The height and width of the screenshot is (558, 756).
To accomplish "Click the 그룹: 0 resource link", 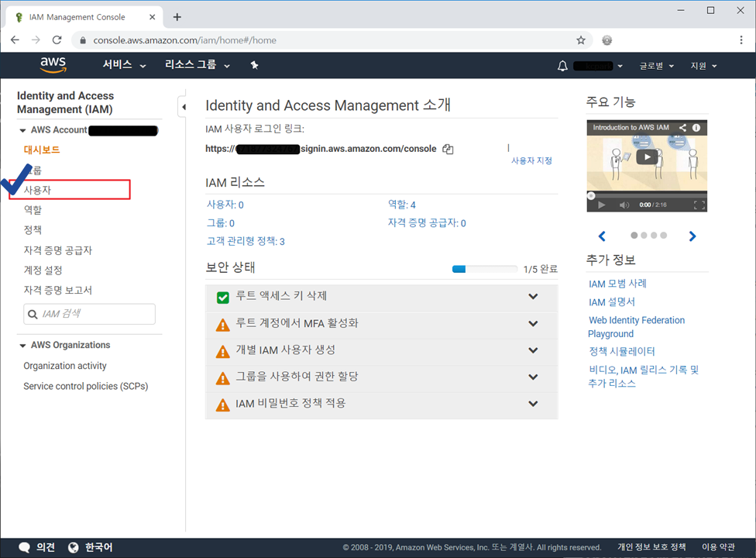I will coord(220,223).
